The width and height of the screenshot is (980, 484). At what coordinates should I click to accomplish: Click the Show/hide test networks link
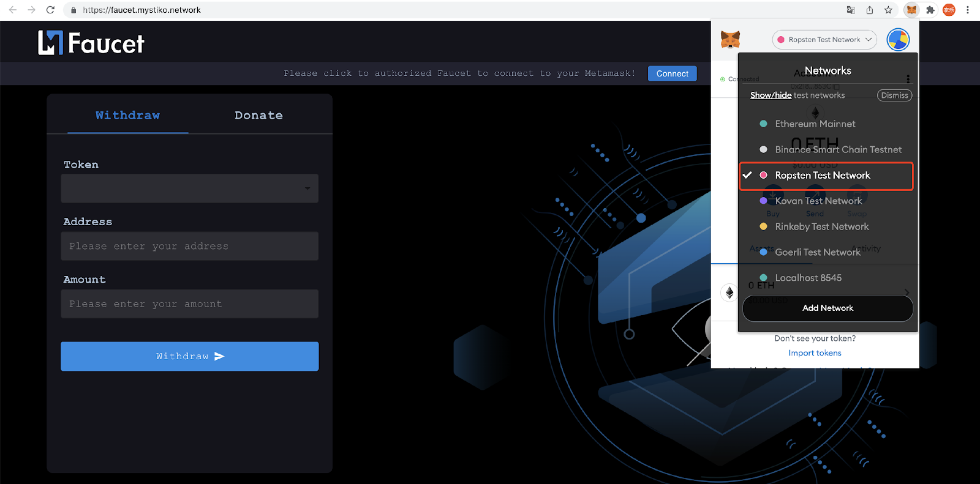pyautogui.click(x=771, y=95)
